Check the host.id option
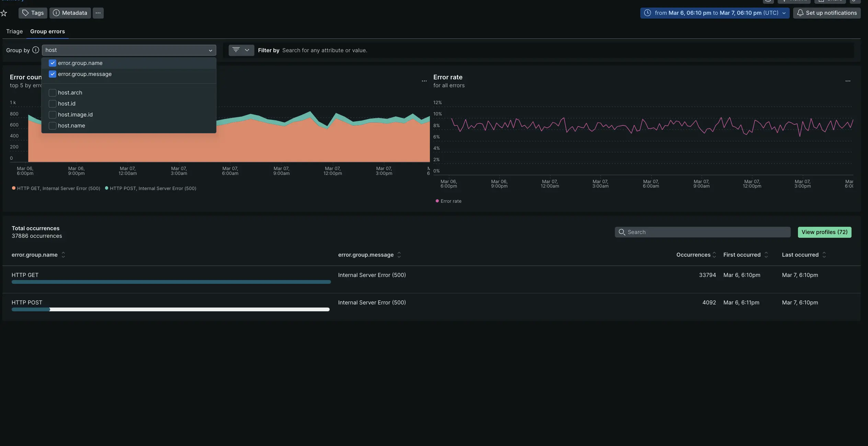This screenshot has width=868, height=446. pyautogui.click(x=53, y=104)
